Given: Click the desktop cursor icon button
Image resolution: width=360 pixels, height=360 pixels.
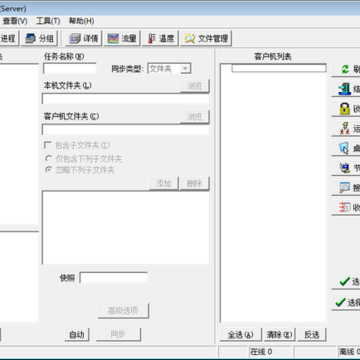Looking at the screenshot, I should pyautogui.click(x=345, y=148).
